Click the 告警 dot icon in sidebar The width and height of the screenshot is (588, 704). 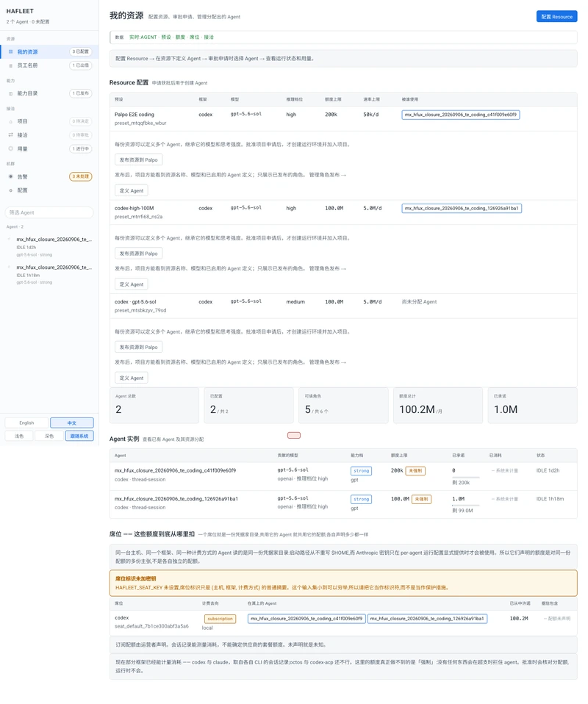11,176
